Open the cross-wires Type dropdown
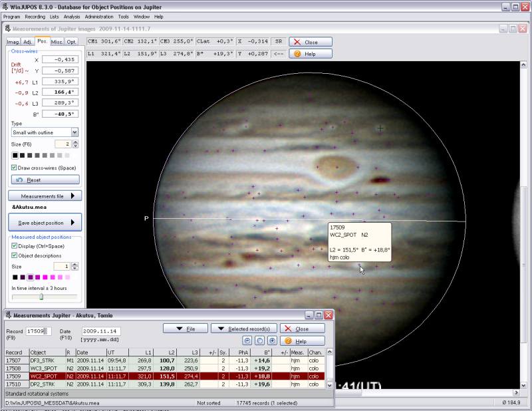532x411 pixels. [74, 132]
